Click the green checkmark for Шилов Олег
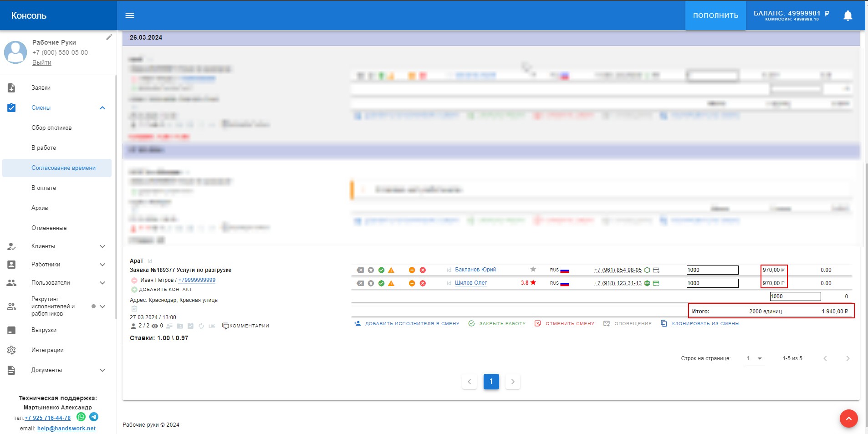This screenshot has height=434, width=868. pyautogui.click(x=381, y=283)
